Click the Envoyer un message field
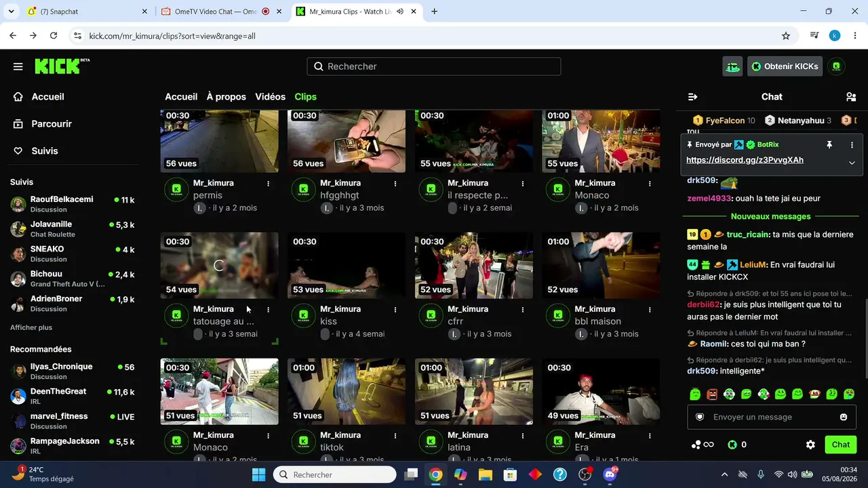868x488 pixels. 772,417
